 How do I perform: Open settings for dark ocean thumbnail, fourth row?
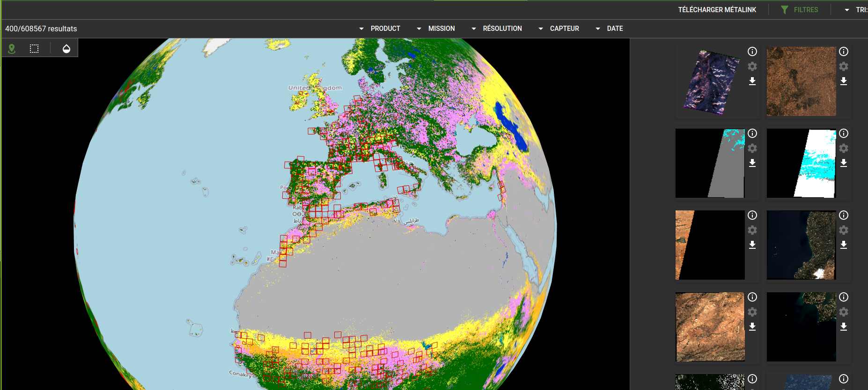[x=844, y=312]
